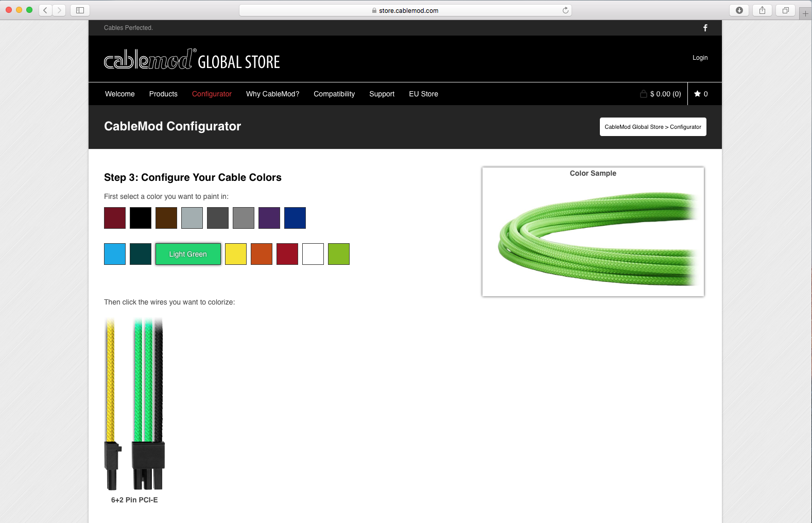The height and width of the screenshot is (523, 812).
Task: Select the medium gray color swatch
Action: point(244,218)
